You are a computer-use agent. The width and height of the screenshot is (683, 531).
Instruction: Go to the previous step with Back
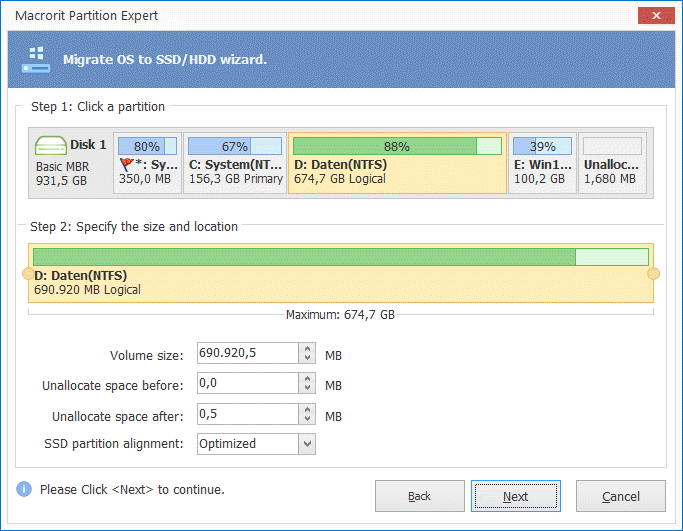pos(419,496)
